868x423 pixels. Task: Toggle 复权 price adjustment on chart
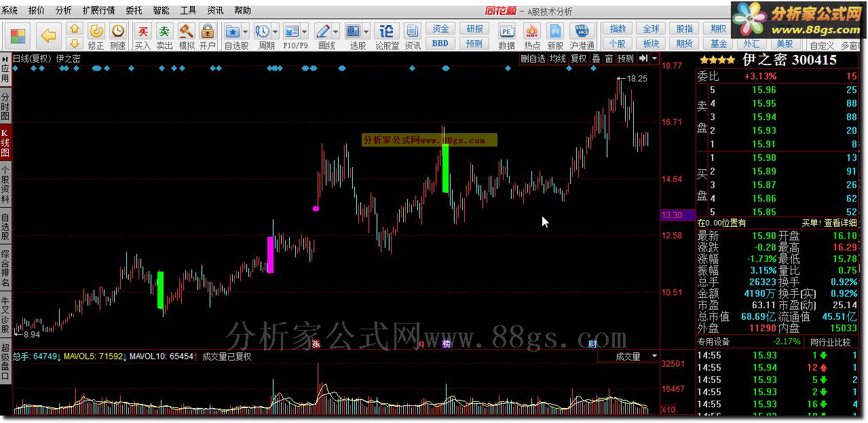(x=578, y=59)
